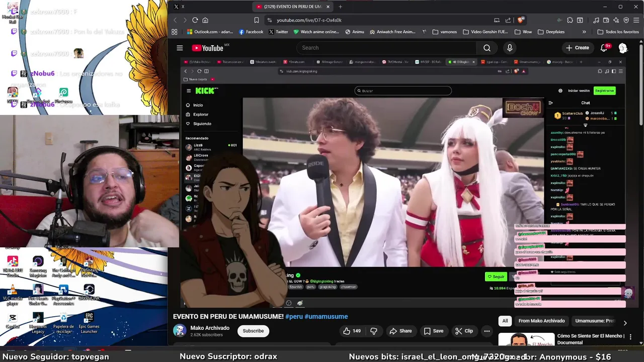Open Mako Archivado channel avatar
The width and height of the screenshot is (644, 362).
[x=180, y=331]
